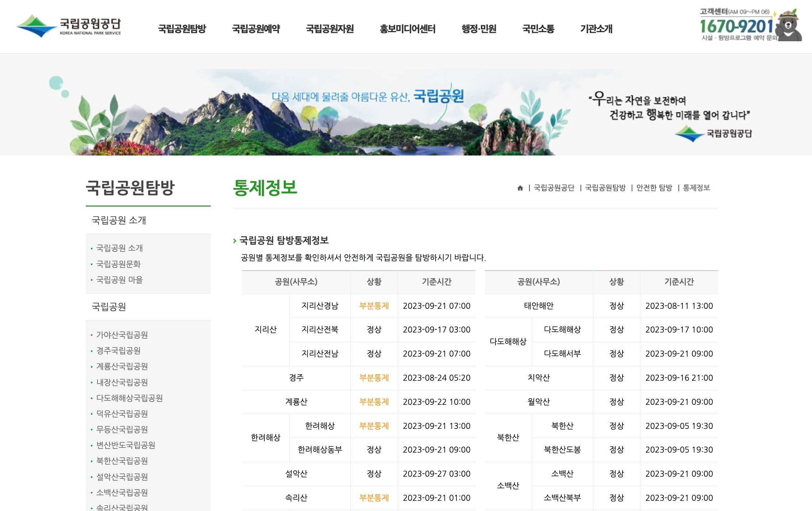812x511 pixels.
Task: Click the home icon in breadcrumb
Action: [x=520, y=188]
